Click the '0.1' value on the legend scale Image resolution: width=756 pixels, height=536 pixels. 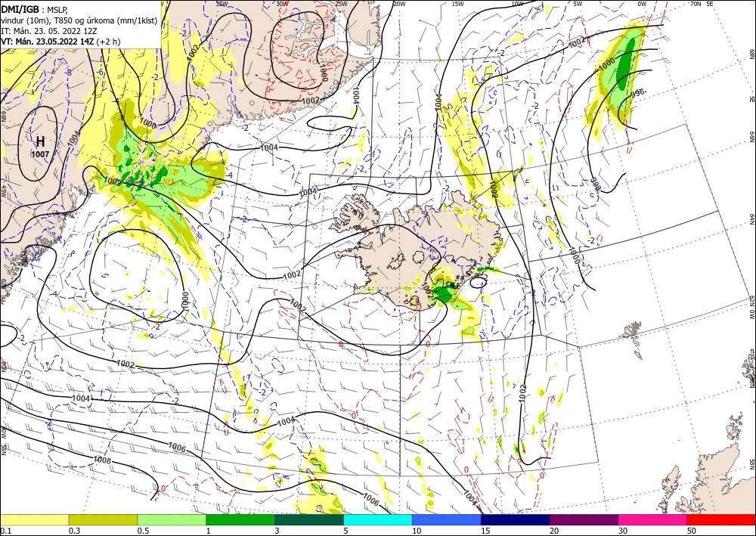click(5, 531)
